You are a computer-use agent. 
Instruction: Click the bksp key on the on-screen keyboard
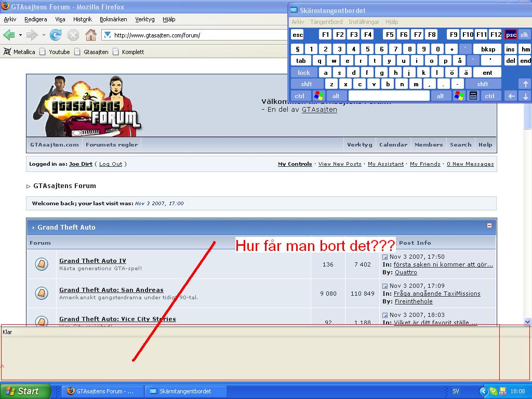pyautogui.click(x=487, y=49)
